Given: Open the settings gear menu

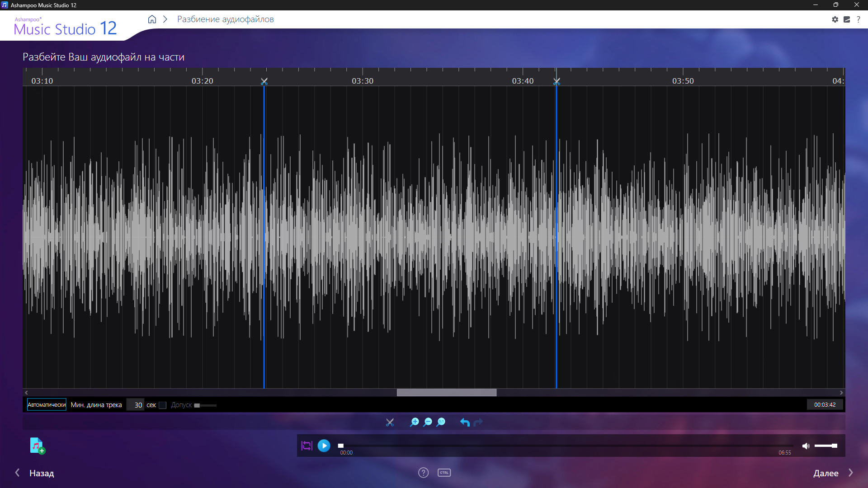Looking at the screenshot, I should (x=835, y=19).
